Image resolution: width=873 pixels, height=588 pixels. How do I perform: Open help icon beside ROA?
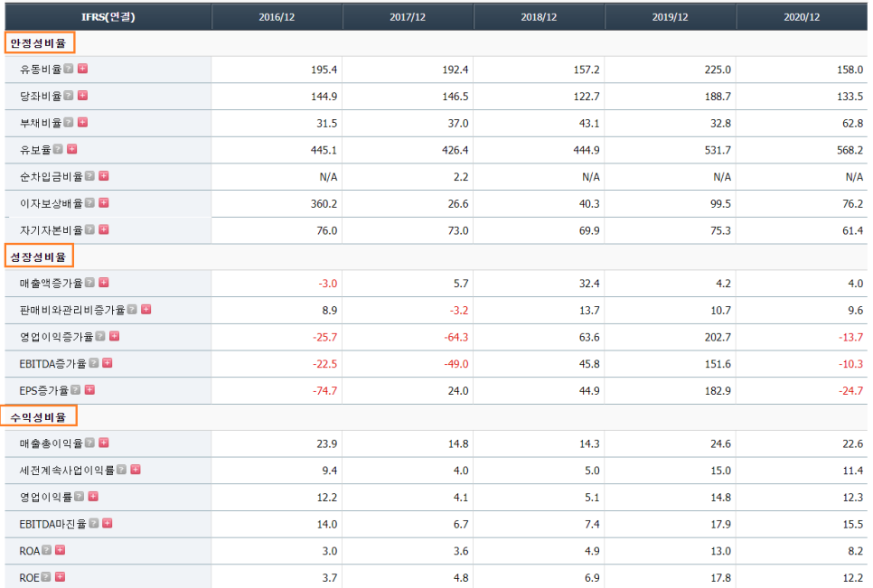click(x=47, y=550)
